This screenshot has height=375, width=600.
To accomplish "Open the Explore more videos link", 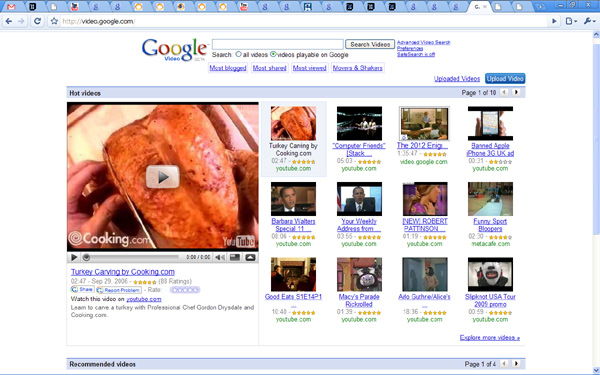I will [490, 338].
